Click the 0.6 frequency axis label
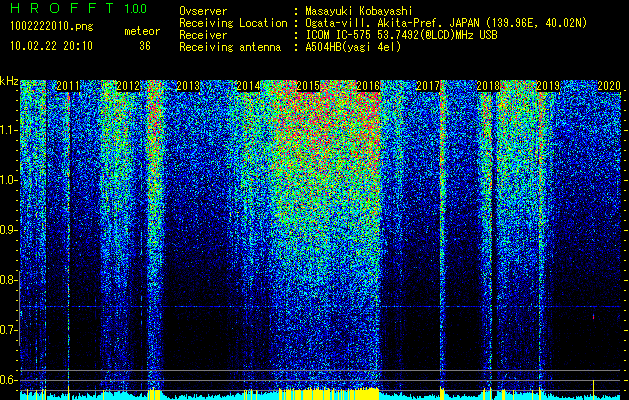Image resolution: width=629 pixels, height=400 pixels. [x=9, y=380]
